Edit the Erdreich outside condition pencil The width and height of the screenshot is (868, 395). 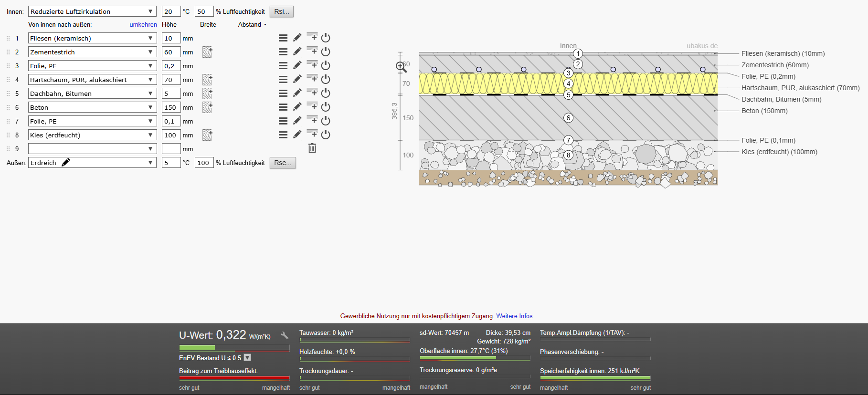click(x=66, y=163)
